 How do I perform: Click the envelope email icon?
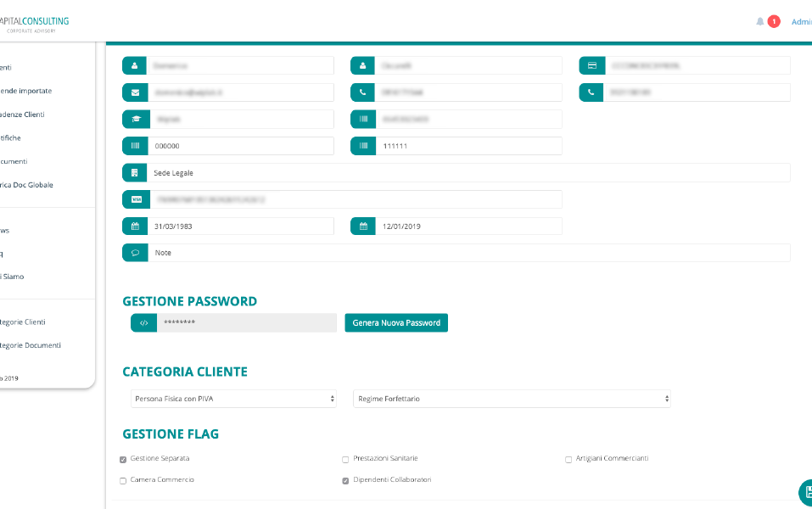[135, 92]
